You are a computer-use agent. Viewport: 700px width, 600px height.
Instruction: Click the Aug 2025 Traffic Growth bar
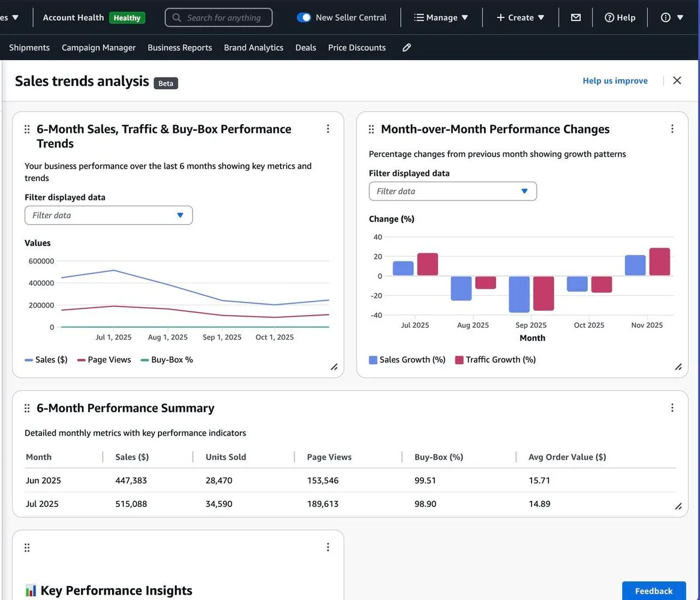(x=485, y=283)
